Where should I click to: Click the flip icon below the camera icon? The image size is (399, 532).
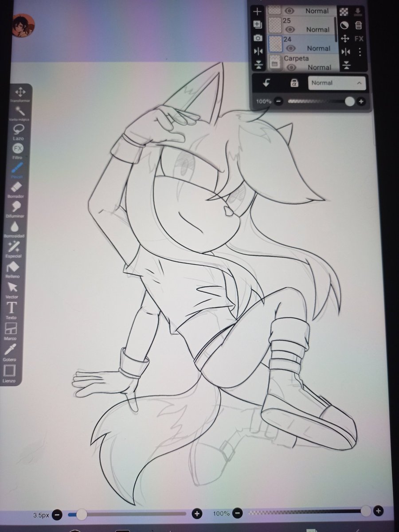click(258, 51)
